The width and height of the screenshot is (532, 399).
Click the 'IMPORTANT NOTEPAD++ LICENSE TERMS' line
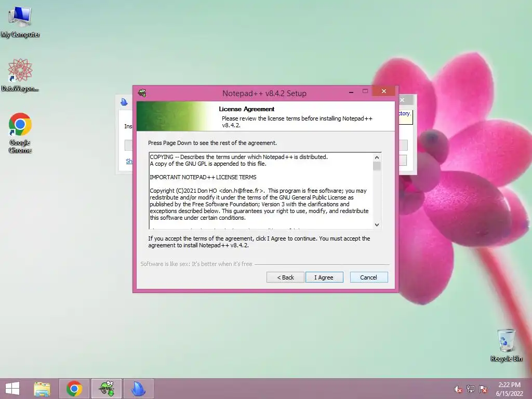click(x=203, y=177)
